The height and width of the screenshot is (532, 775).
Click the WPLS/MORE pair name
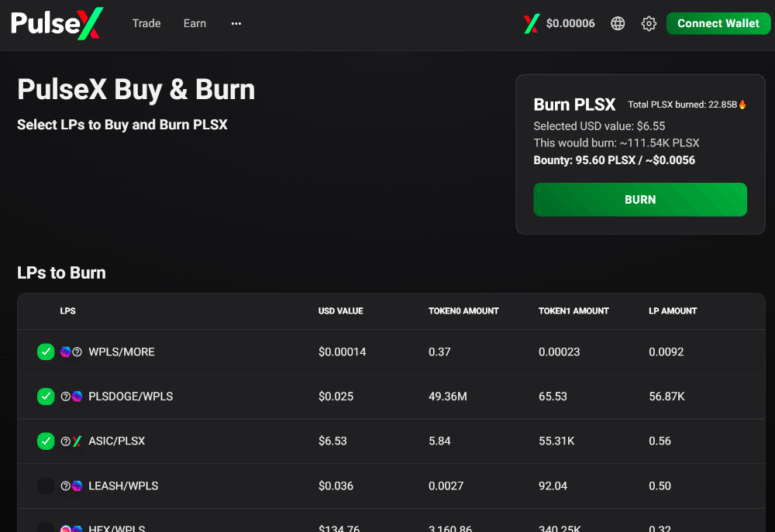click(122, 352)
